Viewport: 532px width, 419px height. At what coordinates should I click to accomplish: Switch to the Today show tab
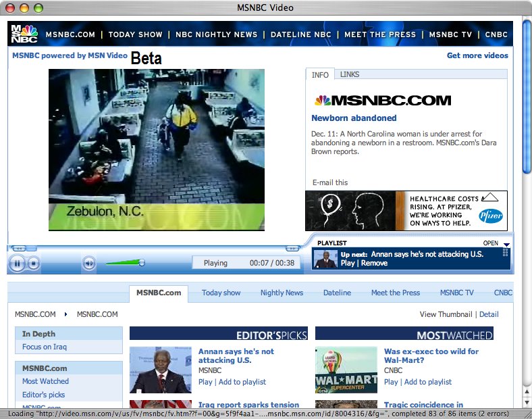click(x=221, y=293)
